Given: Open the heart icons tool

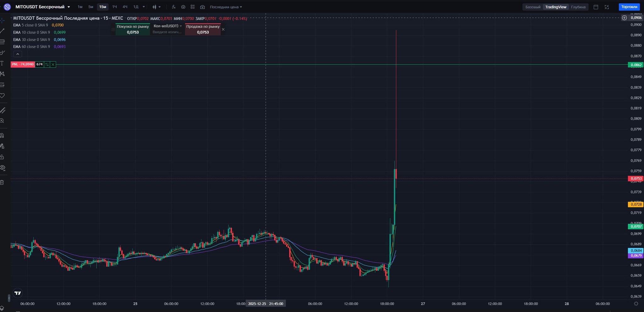Looking at the screenshot, I should (x=2, y=95).
